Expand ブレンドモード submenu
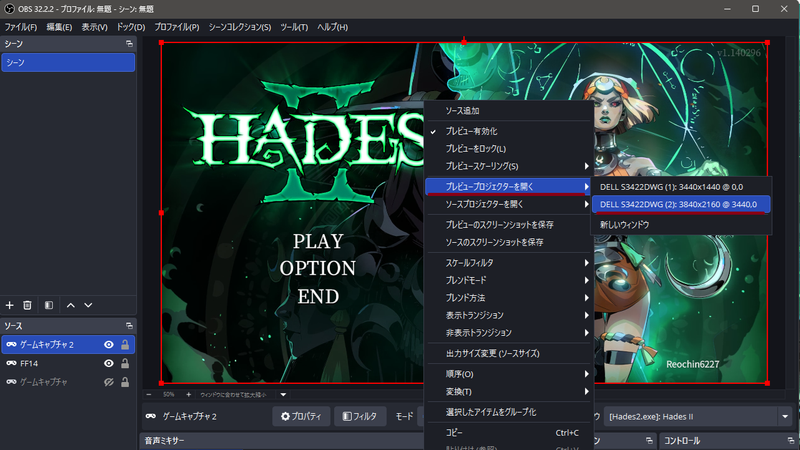The image size is (800, 450). tap(509, 280)
